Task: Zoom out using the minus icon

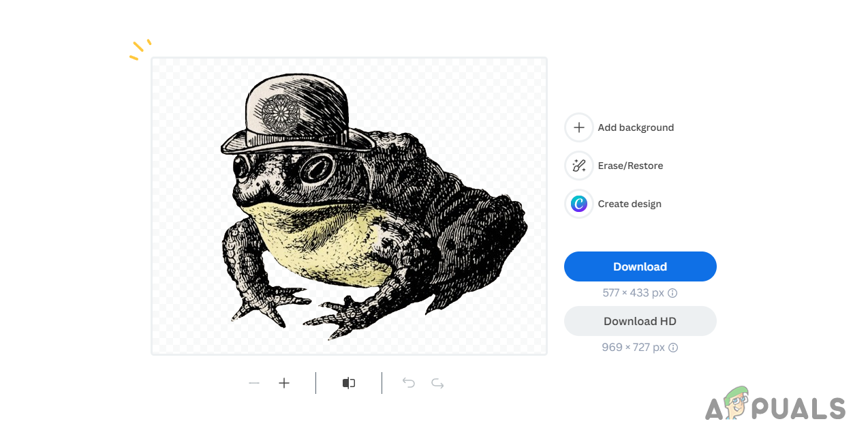Action: [x=254, y=383]
